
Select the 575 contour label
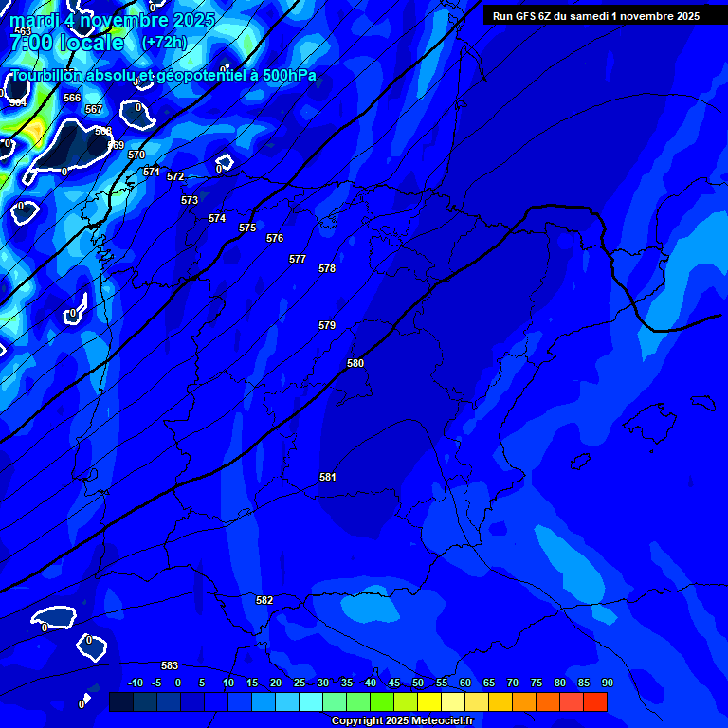pyautogui.click(x=247, y=227)
